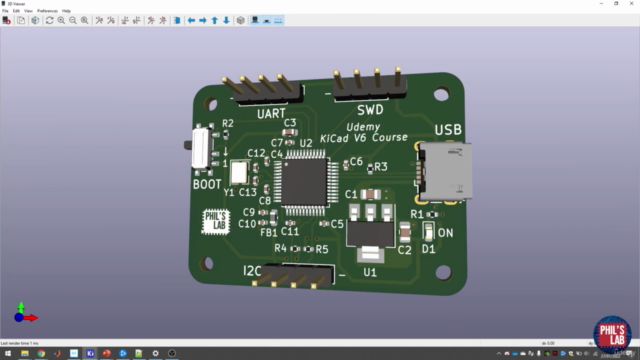Move board up with blue arrow

click(215, 20)
